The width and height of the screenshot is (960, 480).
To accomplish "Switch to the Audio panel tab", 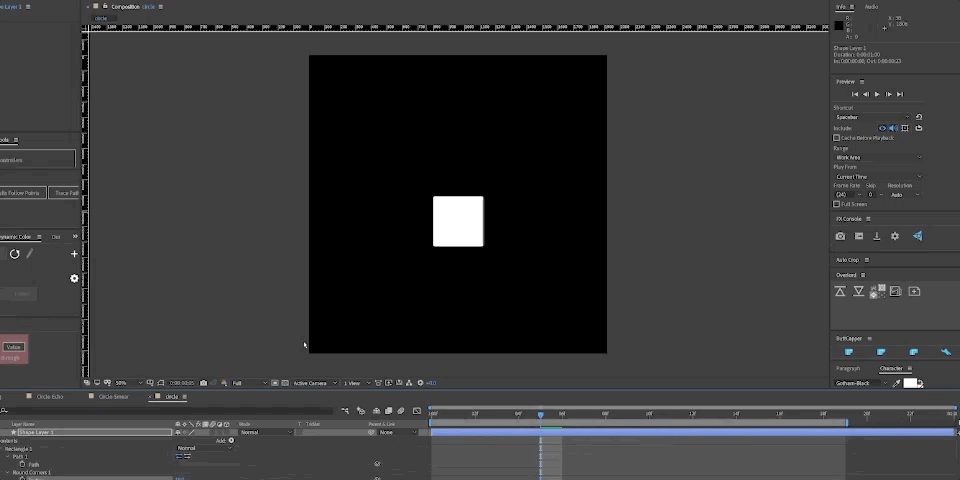I will [x=871, y=7].
